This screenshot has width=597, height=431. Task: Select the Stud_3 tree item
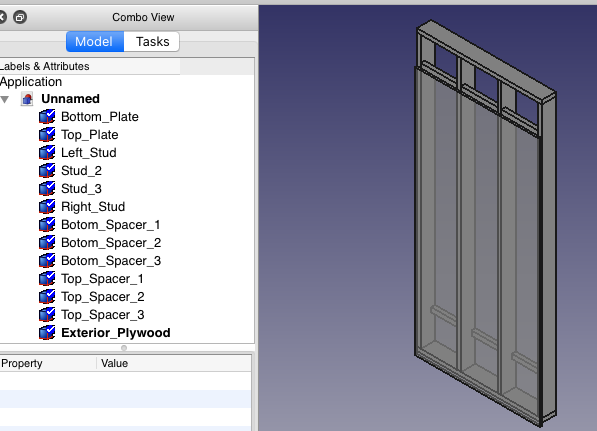coord(81,188)
